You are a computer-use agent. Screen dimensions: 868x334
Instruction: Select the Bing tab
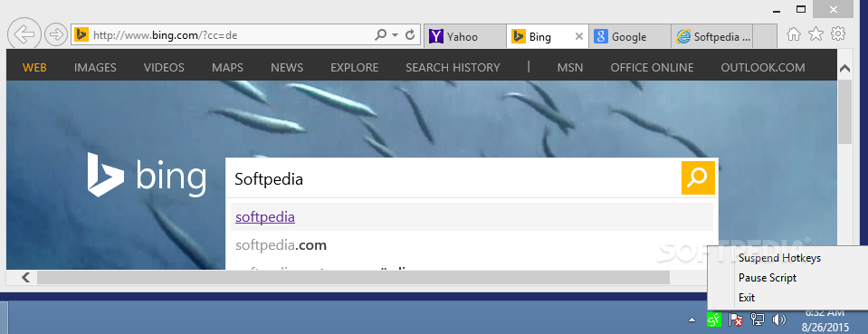pos(541,36)
